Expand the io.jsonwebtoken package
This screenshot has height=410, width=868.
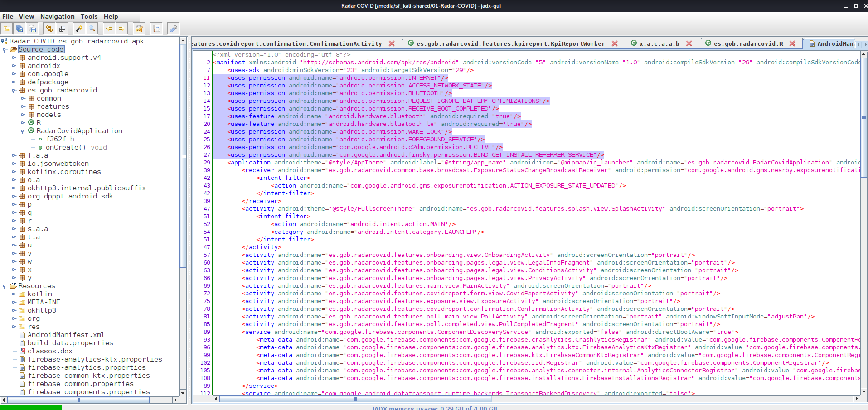pyautogui.click(x=14, y=164)
